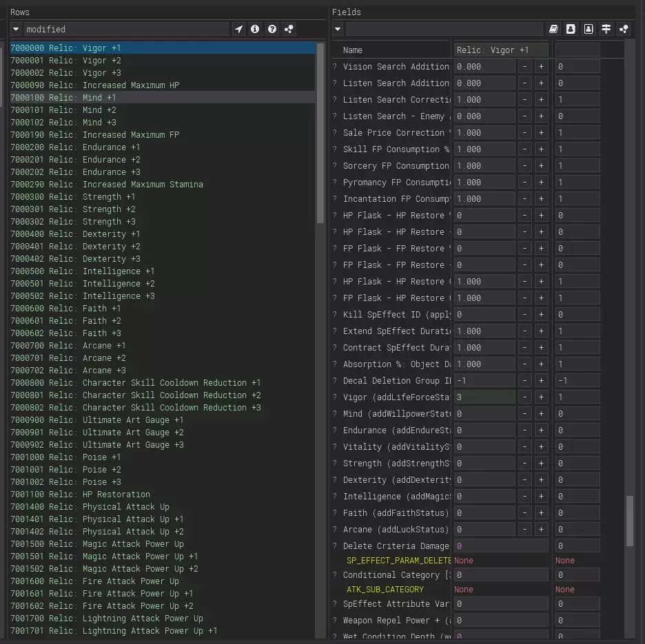Image resolution: width=645 pixels, height=644 pixels.
Task: Click the connected-nodes icon in Fields toolbar
Action: 624,29
